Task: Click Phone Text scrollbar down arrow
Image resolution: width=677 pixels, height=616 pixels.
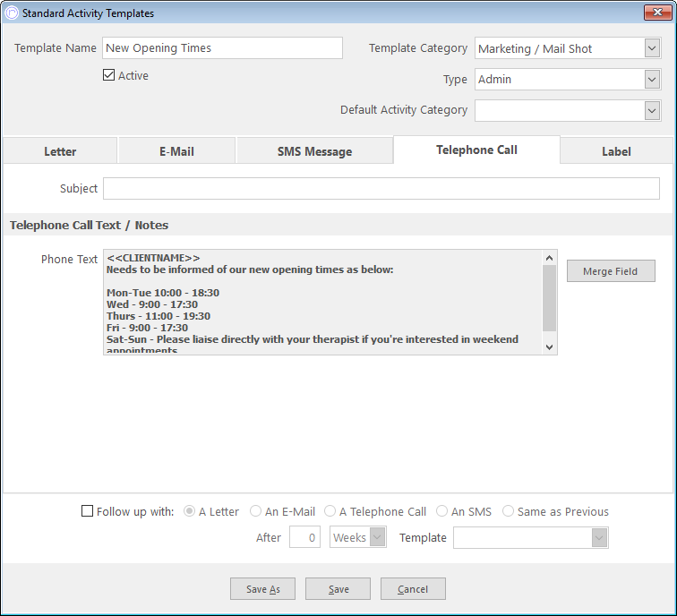Action: (x=549, y=347)
